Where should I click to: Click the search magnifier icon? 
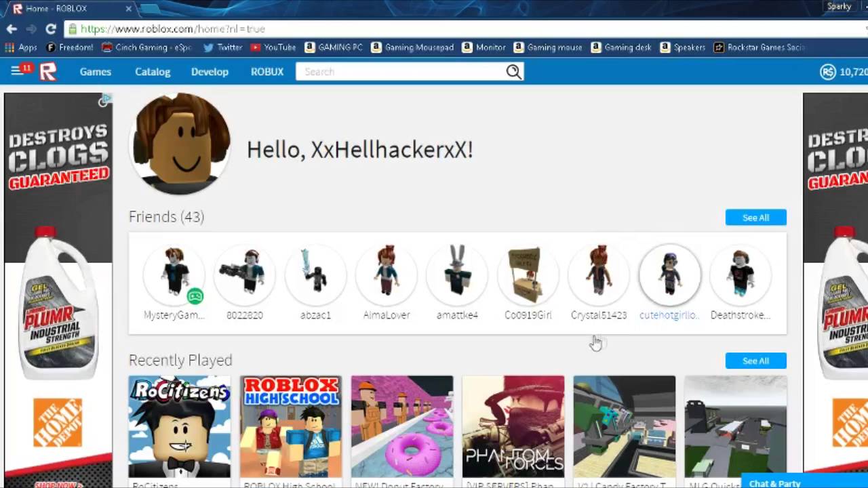tap(513, 71)
